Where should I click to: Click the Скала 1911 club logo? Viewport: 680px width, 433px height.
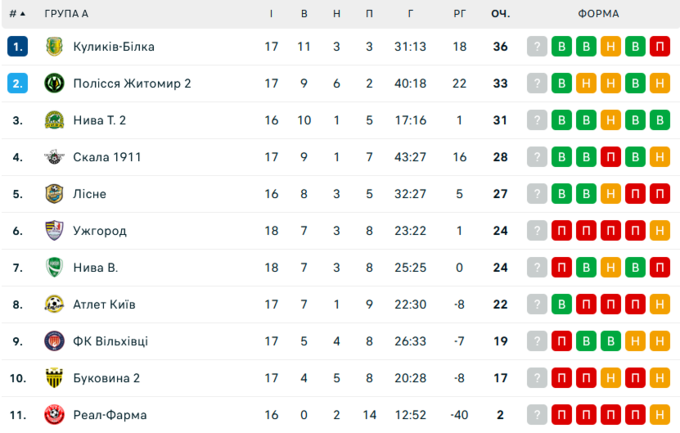(54, 157)
